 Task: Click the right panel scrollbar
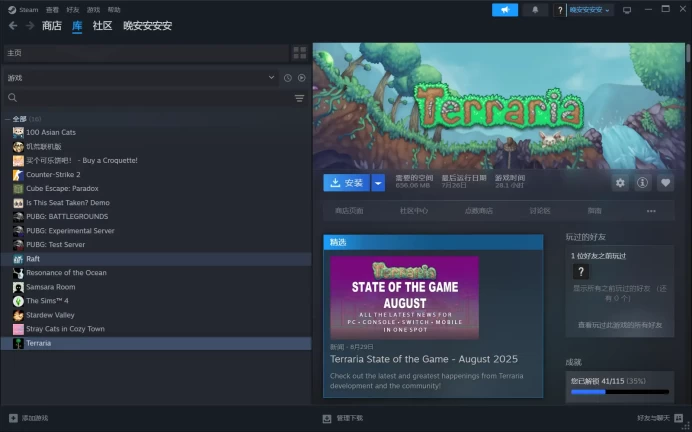688,53
